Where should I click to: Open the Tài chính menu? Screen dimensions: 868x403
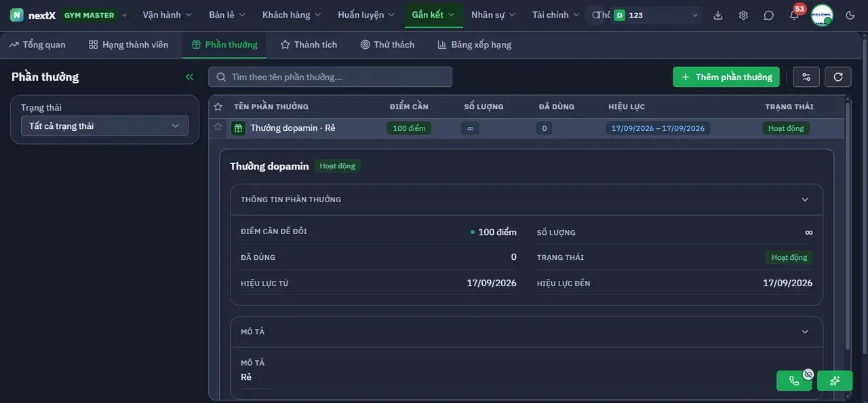pos(556,15)
